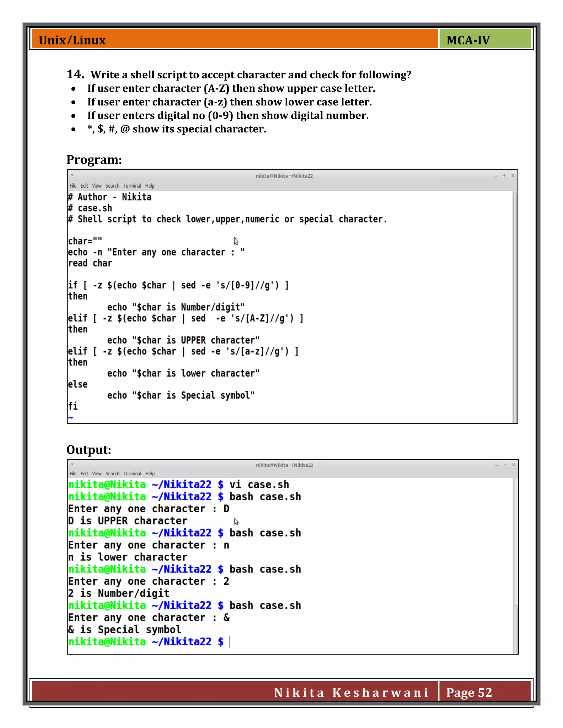
Task: Click the 'is Number/digit' echo line in script
Action: (176, 307)
